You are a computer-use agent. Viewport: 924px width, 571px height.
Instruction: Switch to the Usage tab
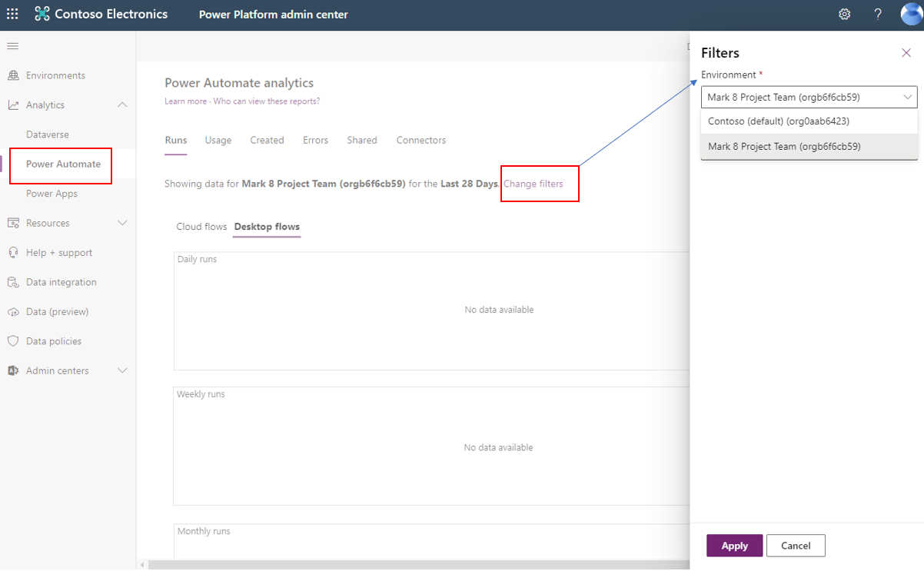(218, 140)
